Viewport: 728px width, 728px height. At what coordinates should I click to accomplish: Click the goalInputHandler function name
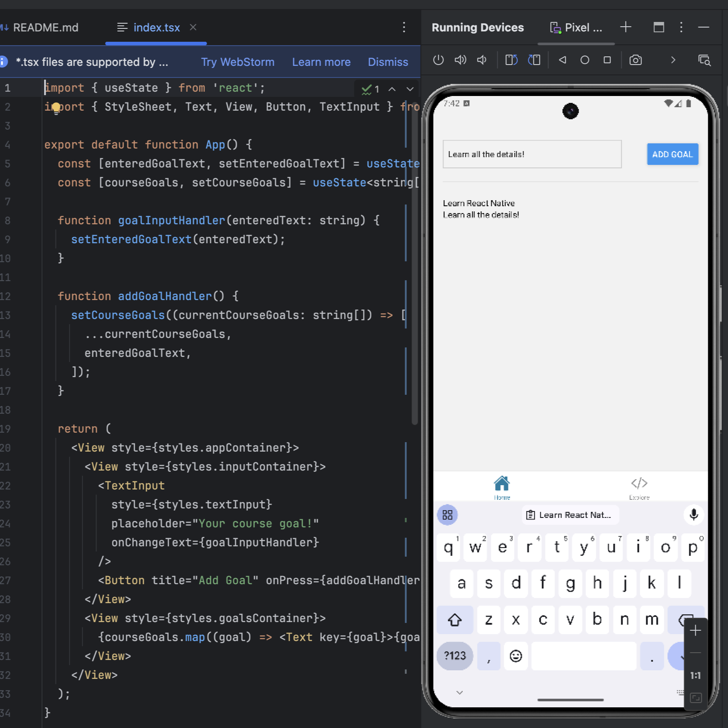coord(172,220)
